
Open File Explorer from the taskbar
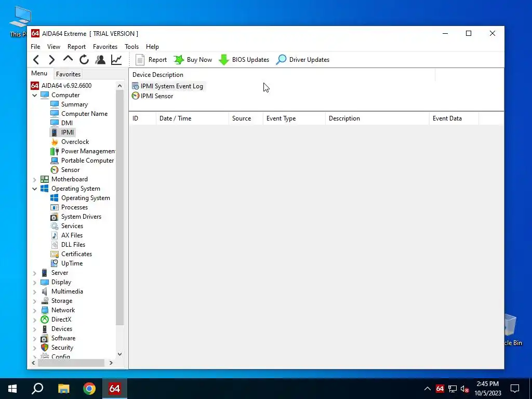pyautogui.click(x=63, y=389)
